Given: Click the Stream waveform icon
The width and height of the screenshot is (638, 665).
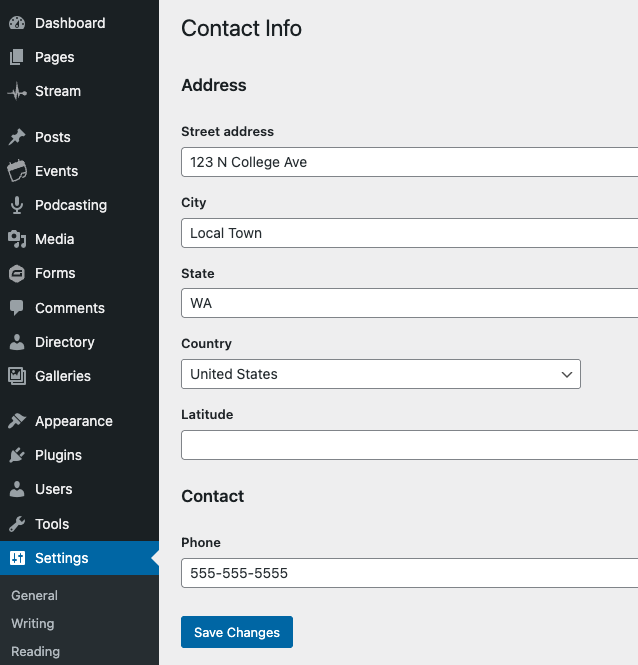Looking at the screenshot, I should pyautogui.click(x=17, y=91).
